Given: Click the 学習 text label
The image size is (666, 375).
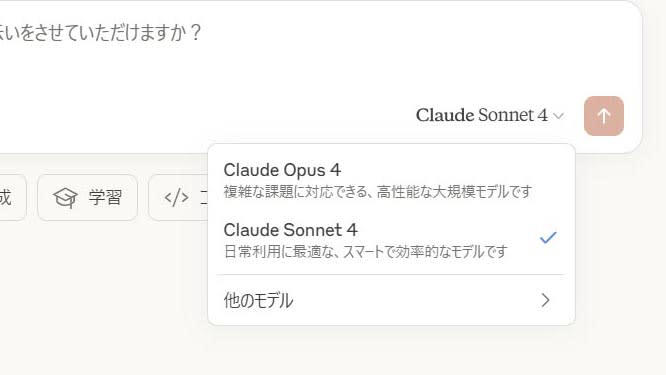Looking at the screenshot, I should pos(105,198).
